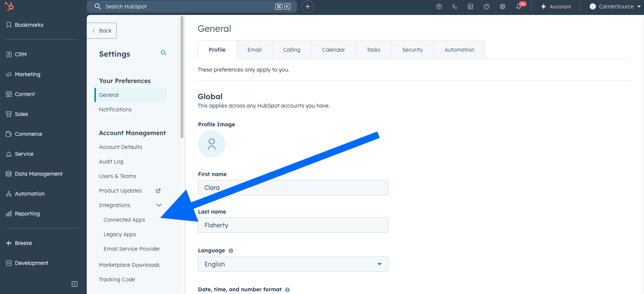Open Email Service Provider settings

click(132, 249)
